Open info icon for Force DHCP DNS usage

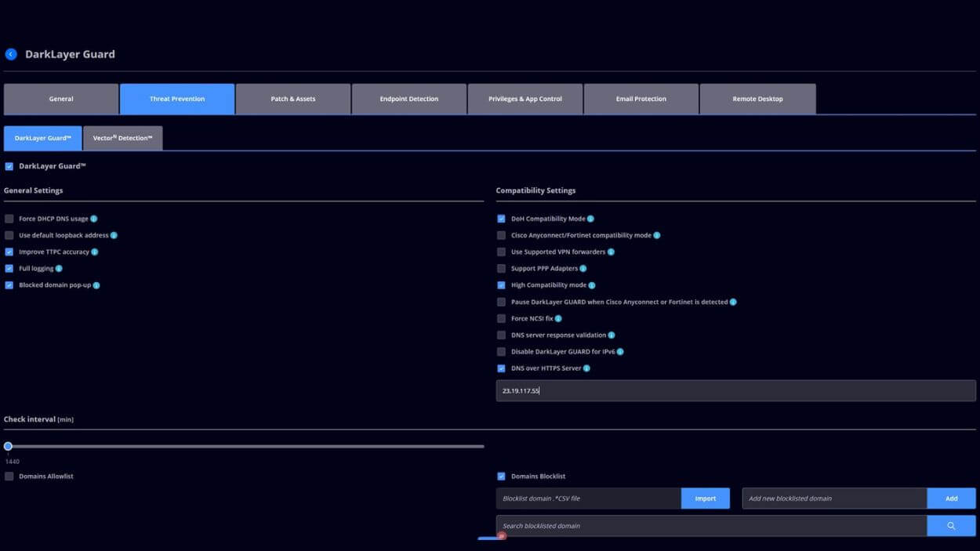[94, 219]
